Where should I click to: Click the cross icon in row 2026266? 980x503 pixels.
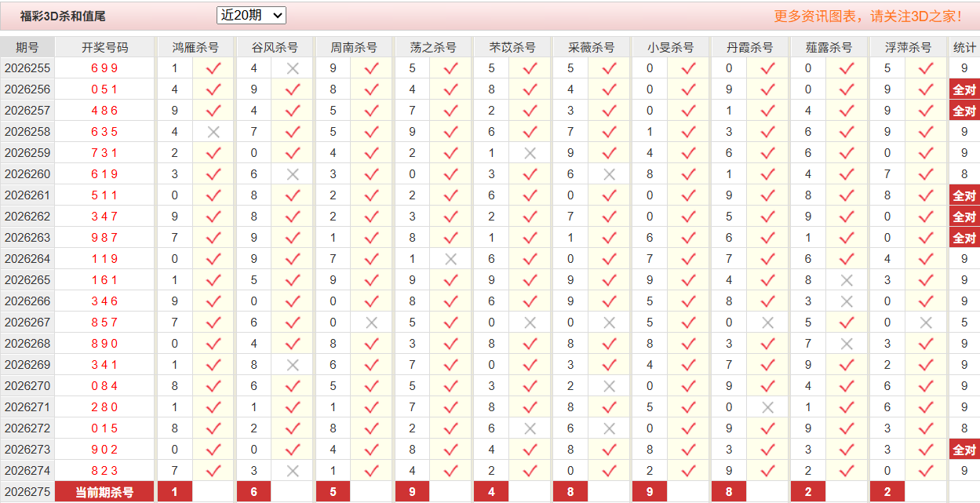pyautogui.click(x=847, y=301)
